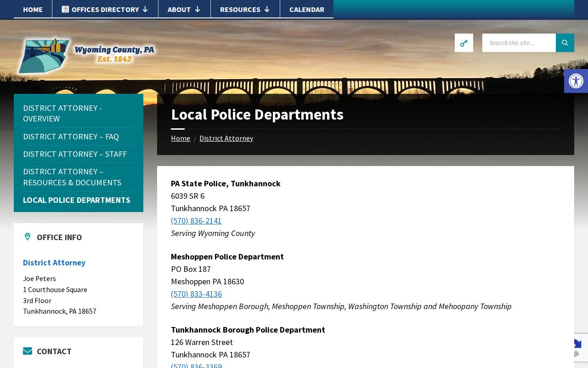Click the Serving Wyoming County text
Image resolution: width=588 pixels, height=368 pixels.
tap(213, 233)
